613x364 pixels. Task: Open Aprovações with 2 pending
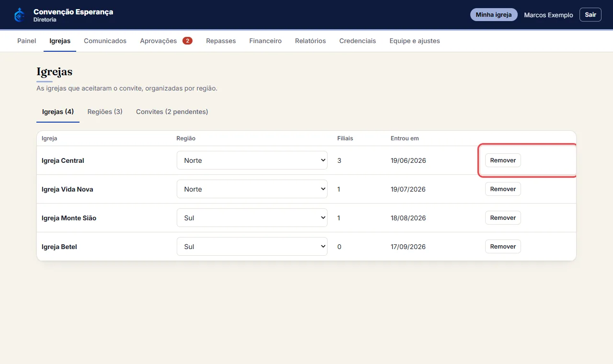[x=166, y=41]
